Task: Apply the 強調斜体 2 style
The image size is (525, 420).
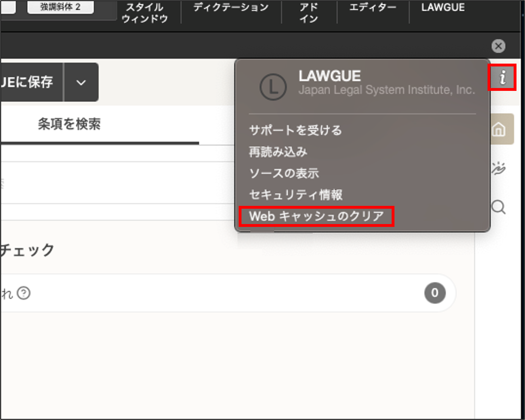Action: click(x=60, y=7)
